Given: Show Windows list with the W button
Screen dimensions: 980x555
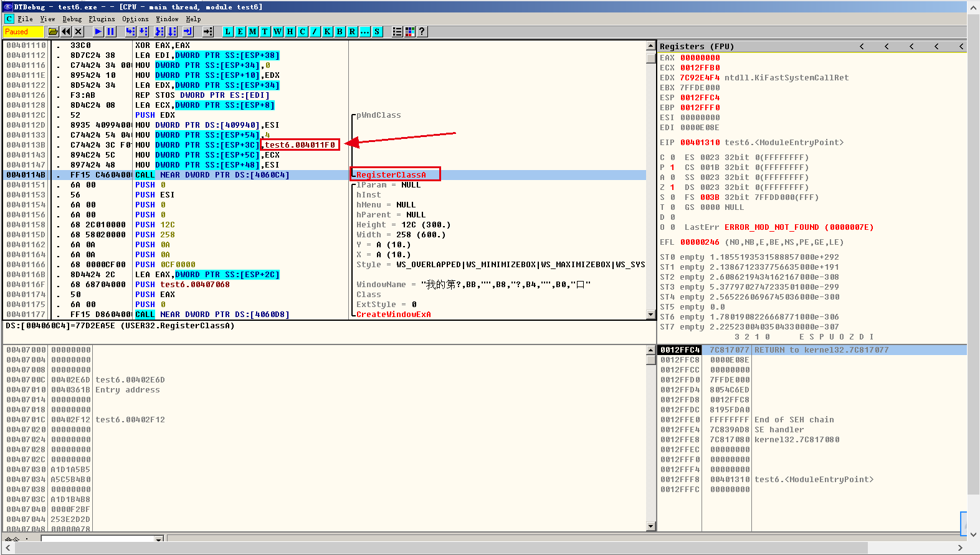Looking at the screenshot, I should click(278, 32).
